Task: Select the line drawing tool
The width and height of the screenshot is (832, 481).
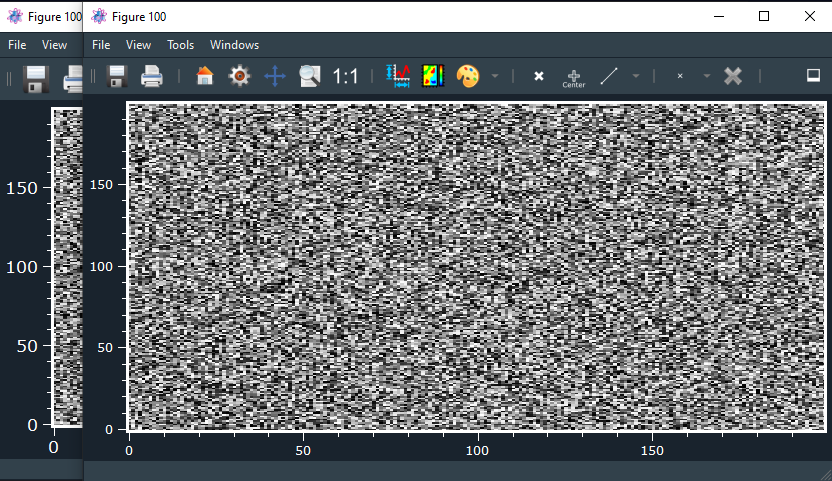Action: coord(609,76)
